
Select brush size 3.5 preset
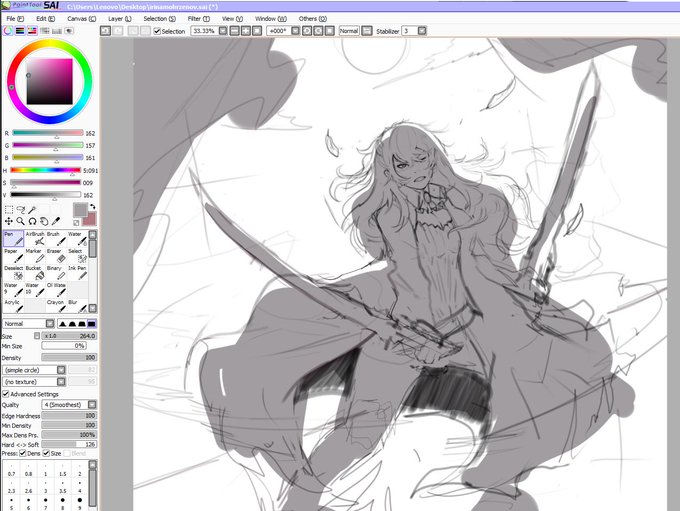[x=63, y=488]
